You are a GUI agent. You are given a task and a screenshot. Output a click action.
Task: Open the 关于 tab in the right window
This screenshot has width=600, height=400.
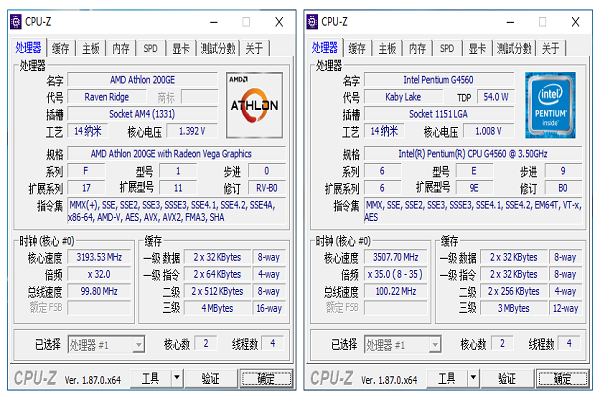click(551, 48)
